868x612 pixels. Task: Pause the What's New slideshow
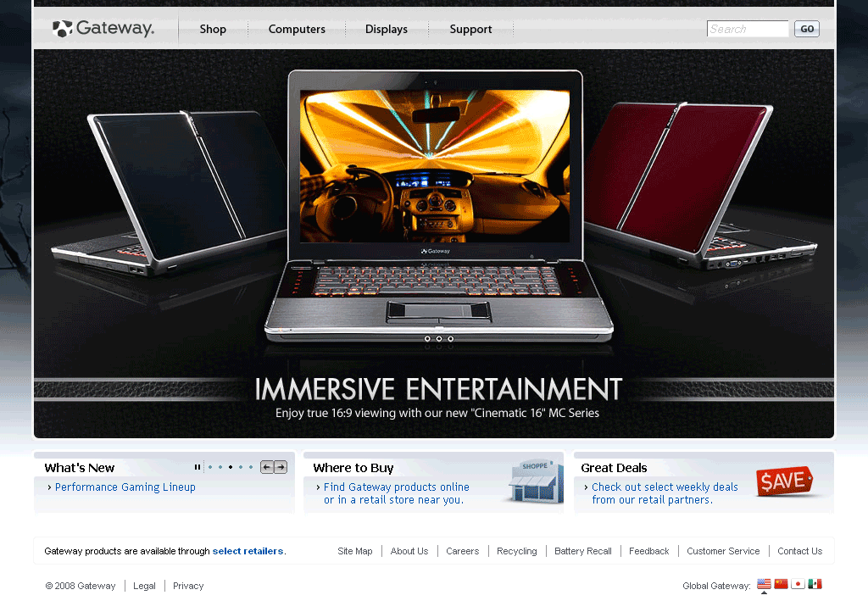click(x=198, y=467)
